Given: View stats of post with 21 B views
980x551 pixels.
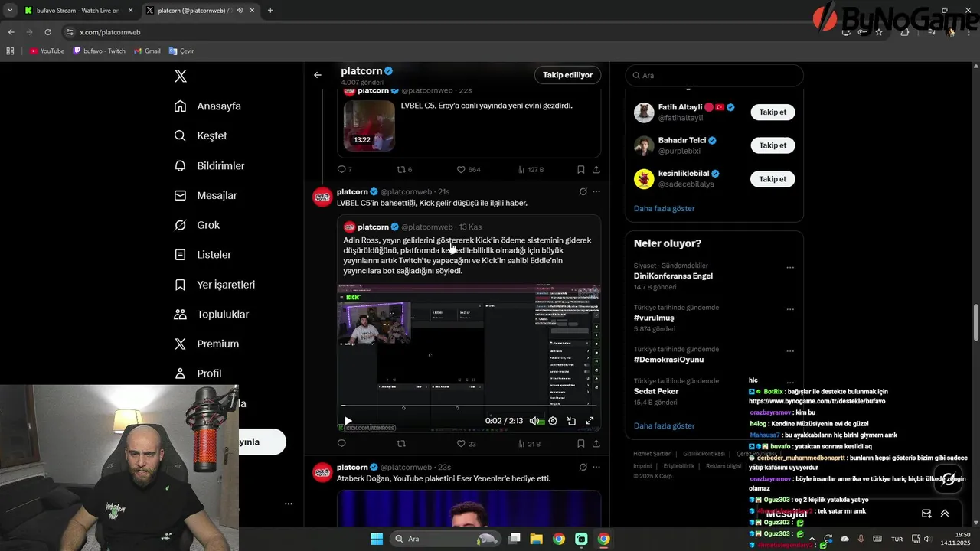Looking at the screenshot, I should click(x=529, y=444).
